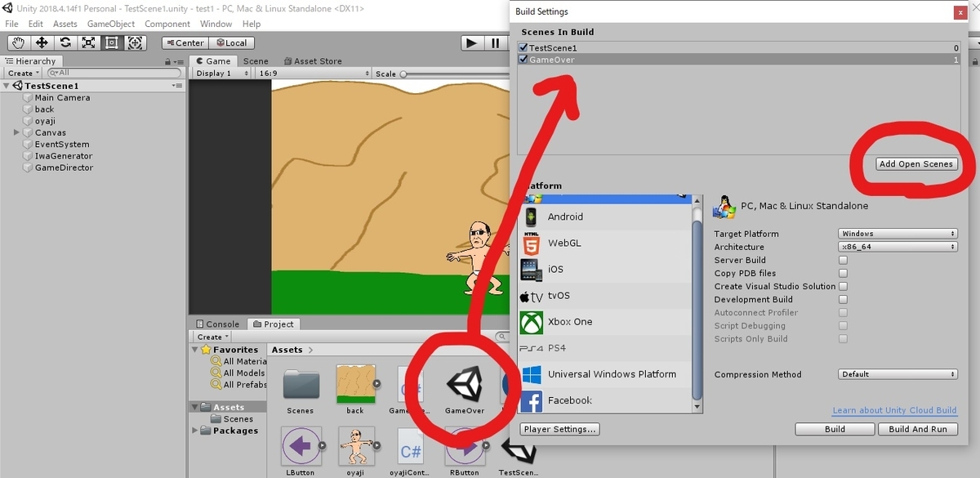Select tvOS in the Platform list
980x478 pixels.
tap(606, 295)
